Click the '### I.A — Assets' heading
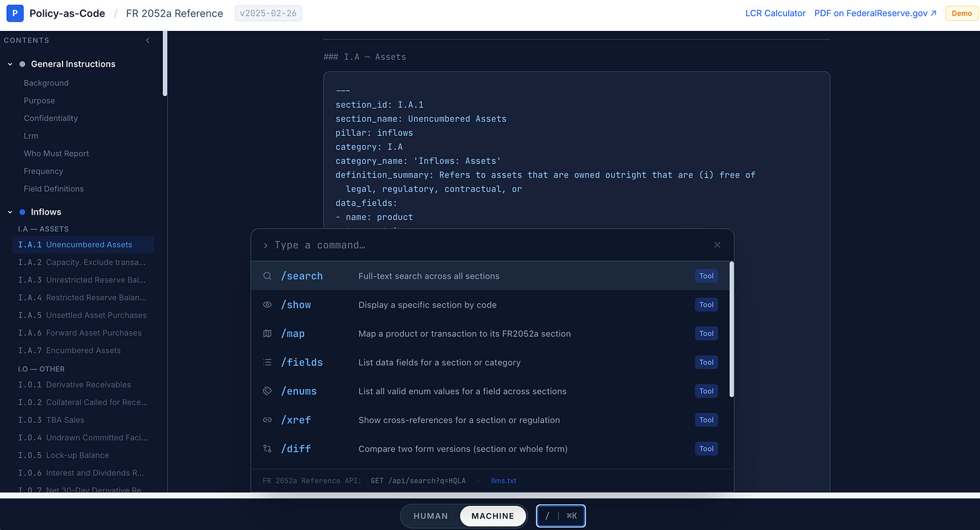This screenshot has width=980, height=530. coord(365,56)
